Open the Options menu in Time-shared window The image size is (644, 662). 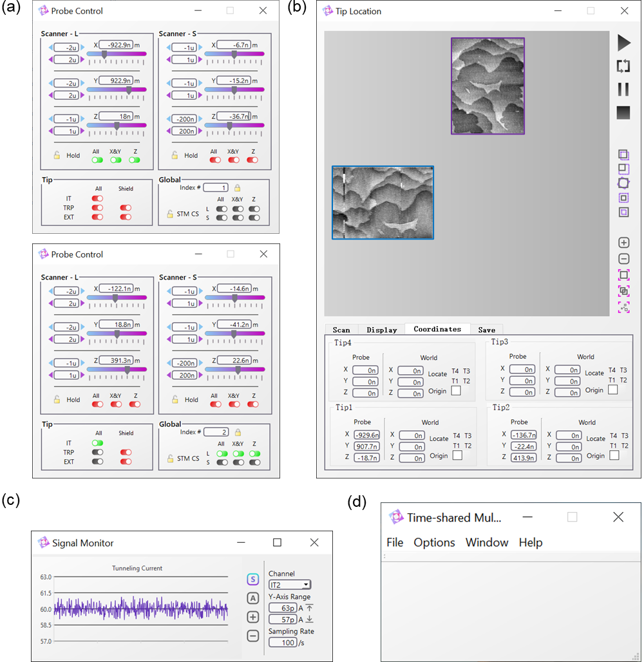(434, 542)
